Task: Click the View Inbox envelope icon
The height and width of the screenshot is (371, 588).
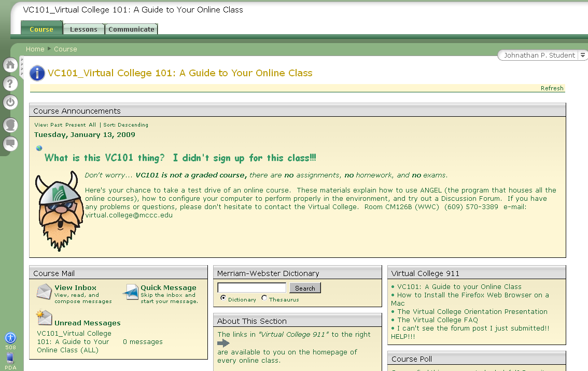Action: point(44,292)
